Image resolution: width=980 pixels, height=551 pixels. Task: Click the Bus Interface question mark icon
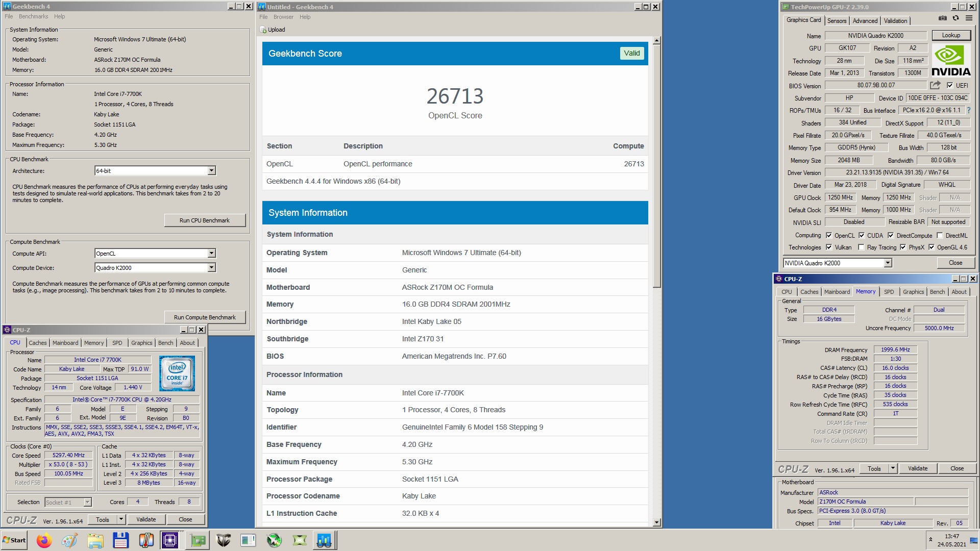pyautogui.click(x=968, y=110)
